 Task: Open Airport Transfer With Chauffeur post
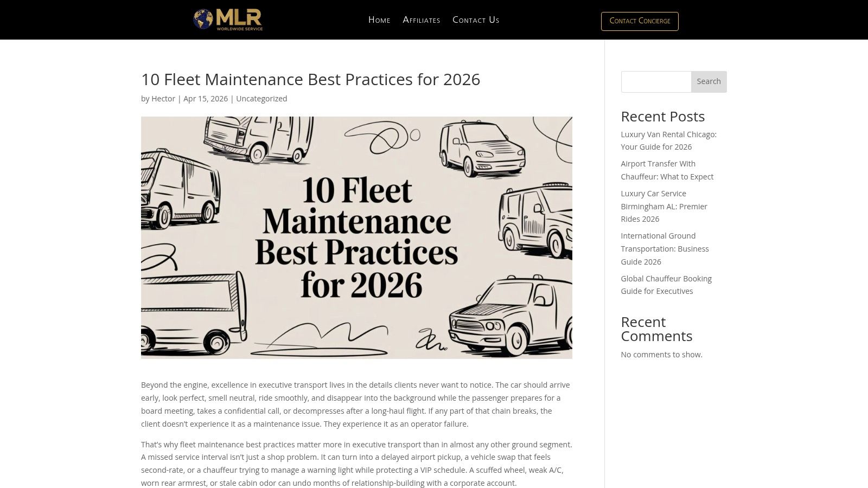click(x=667, y=170)
